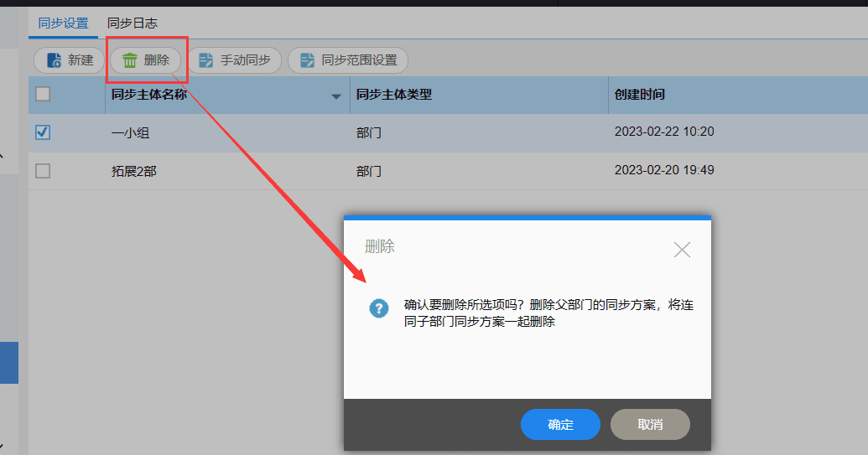
Task: Switch to the 同步日志 tab
Action: coord(133,23)
